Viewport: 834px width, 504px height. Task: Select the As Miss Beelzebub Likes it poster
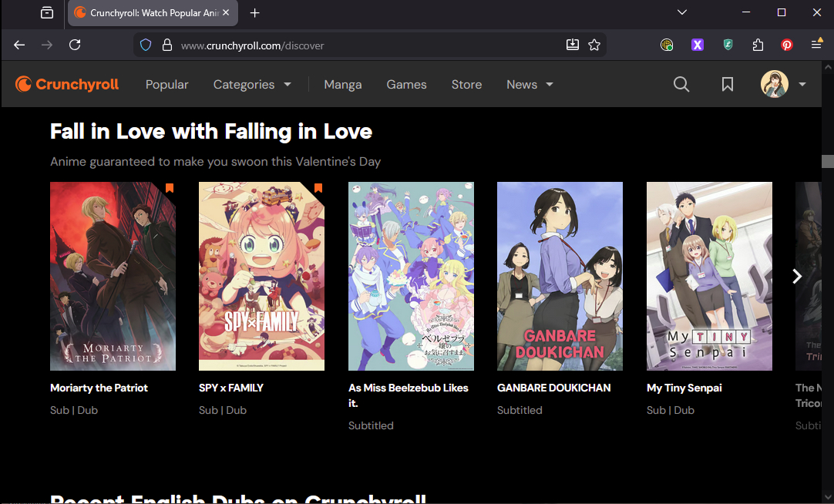(x=411, y=276)
